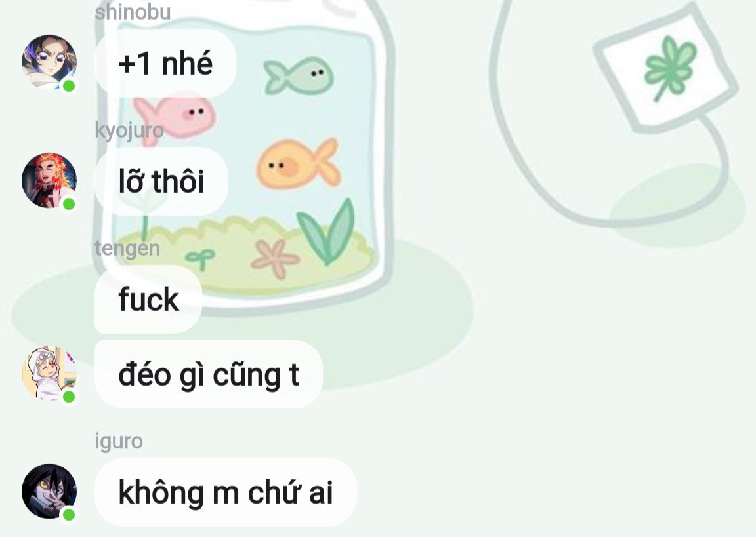756x537 pixels.
Task: Click green online dot on kyojuro's avatar
Action: 69,204
